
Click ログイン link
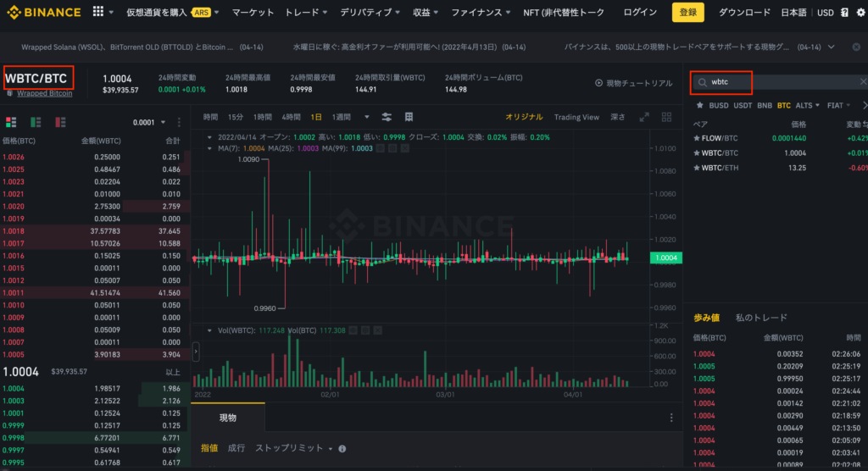click(640, 12)
